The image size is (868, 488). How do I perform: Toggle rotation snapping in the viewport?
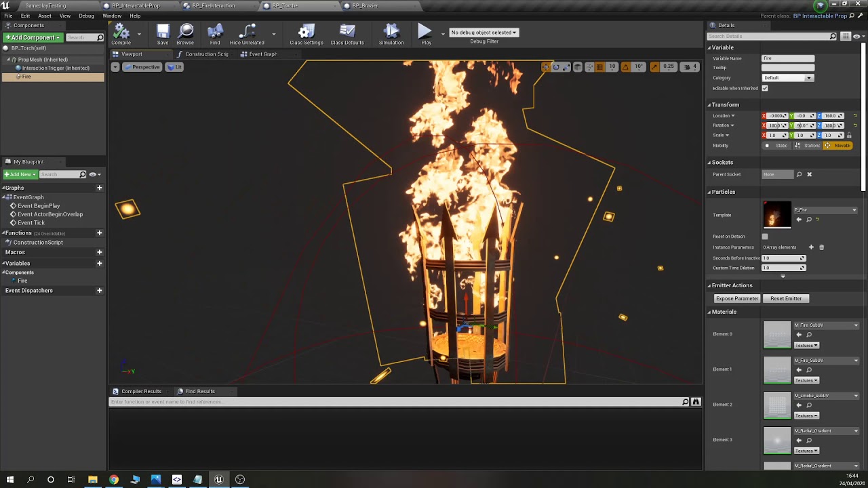coord(625,66)
